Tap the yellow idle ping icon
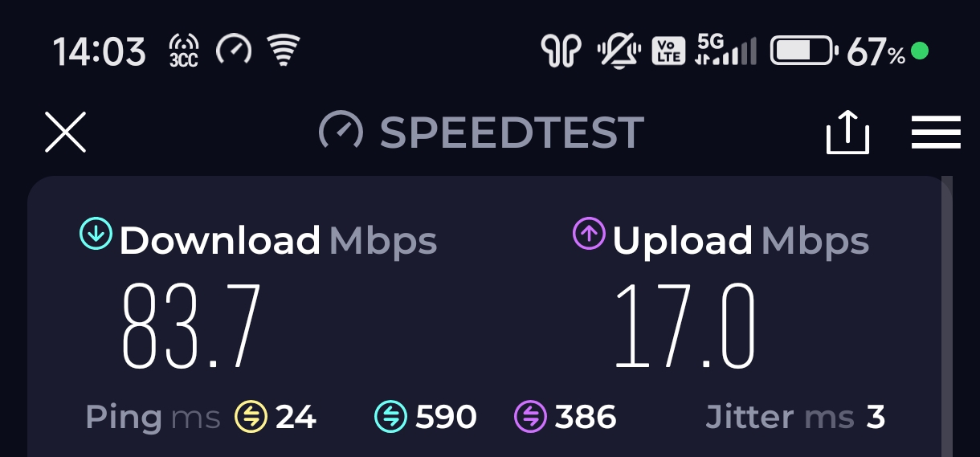Screen dimensions: 980x457 (250, 417)
